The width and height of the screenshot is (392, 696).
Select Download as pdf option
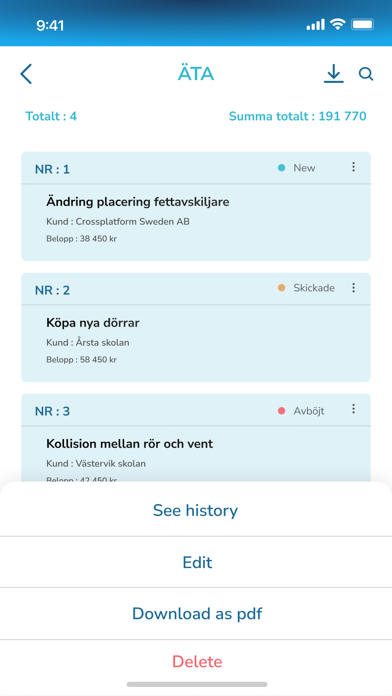point(196,613)
